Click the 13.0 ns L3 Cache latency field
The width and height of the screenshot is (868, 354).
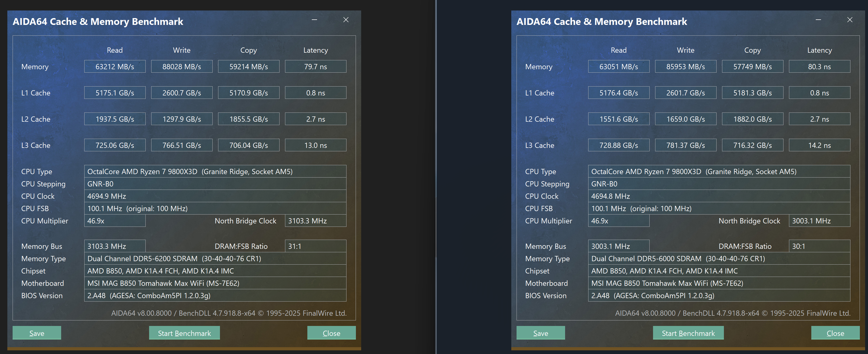coord(315,145)
